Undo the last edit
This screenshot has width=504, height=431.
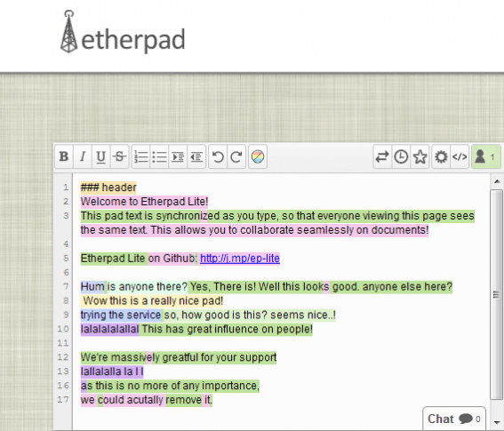tap(218, 156)
